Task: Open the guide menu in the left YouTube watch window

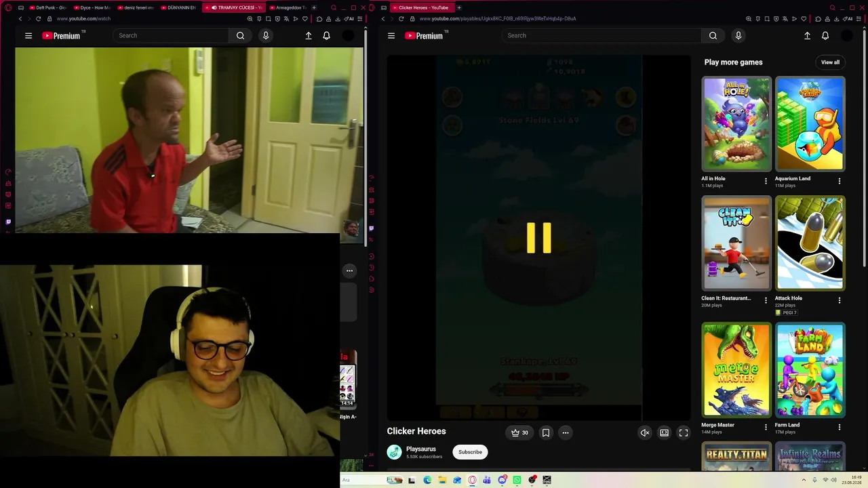Action: [x=28, y=35]
